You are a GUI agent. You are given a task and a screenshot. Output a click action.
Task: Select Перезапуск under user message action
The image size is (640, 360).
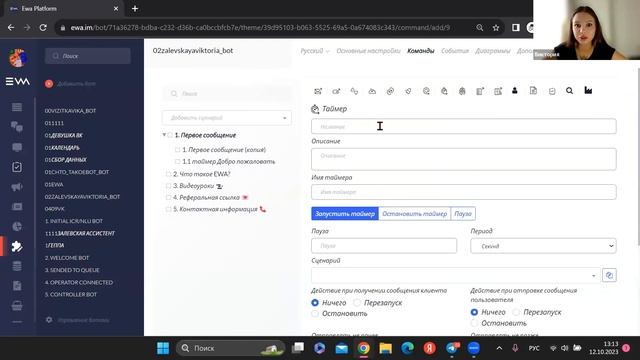click(516, 312)
